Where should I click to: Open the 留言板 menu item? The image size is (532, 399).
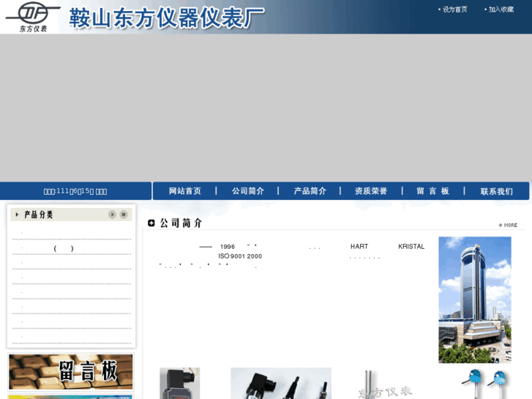click(x=433, y=191)
